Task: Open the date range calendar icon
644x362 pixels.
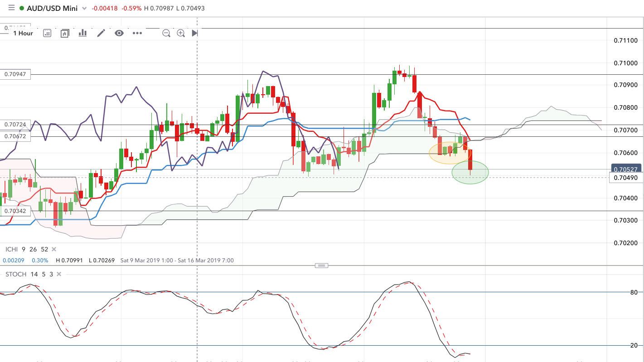Action: coord(47,33)
